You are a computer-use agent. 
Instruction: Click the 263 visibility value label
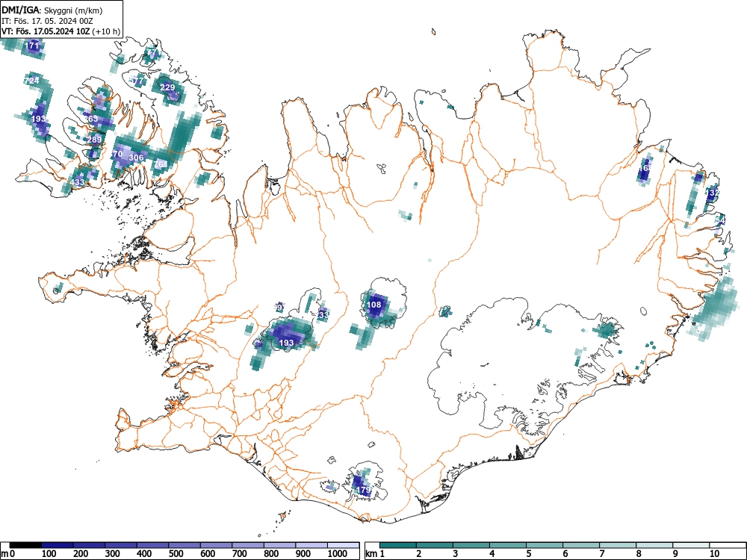90,119
